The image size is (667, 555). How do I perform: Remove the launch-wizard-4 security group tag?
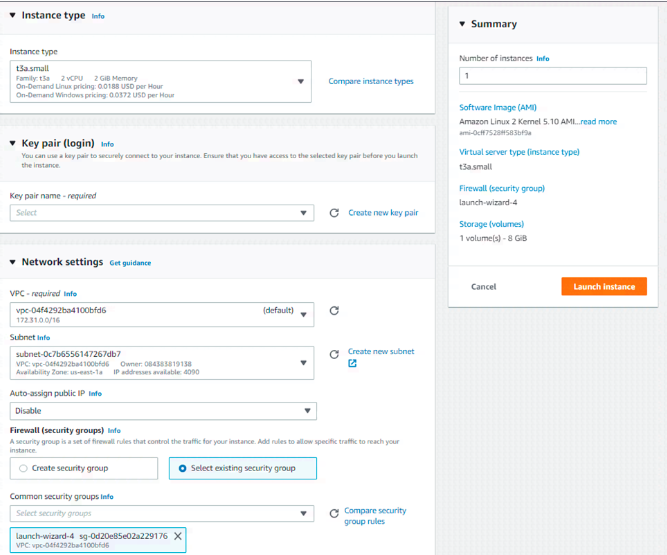(178, 536)
